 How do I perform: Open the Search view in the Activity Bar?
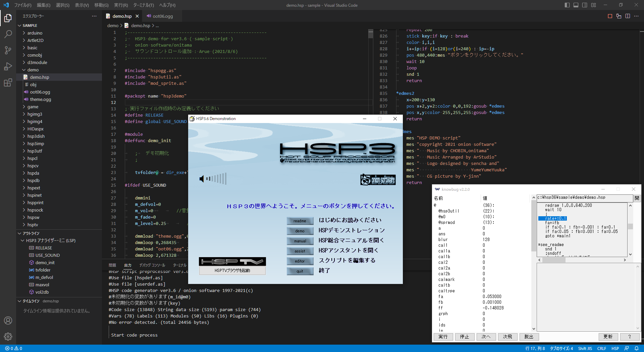click(8, 34)
